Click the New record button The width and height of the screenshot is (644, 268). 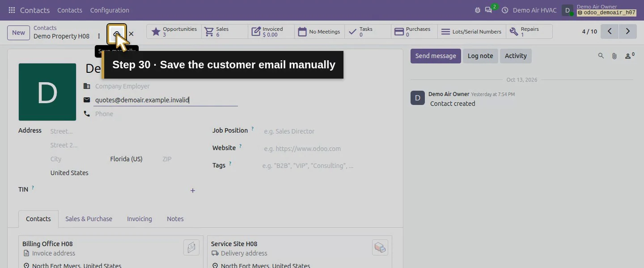coord(18,32)
